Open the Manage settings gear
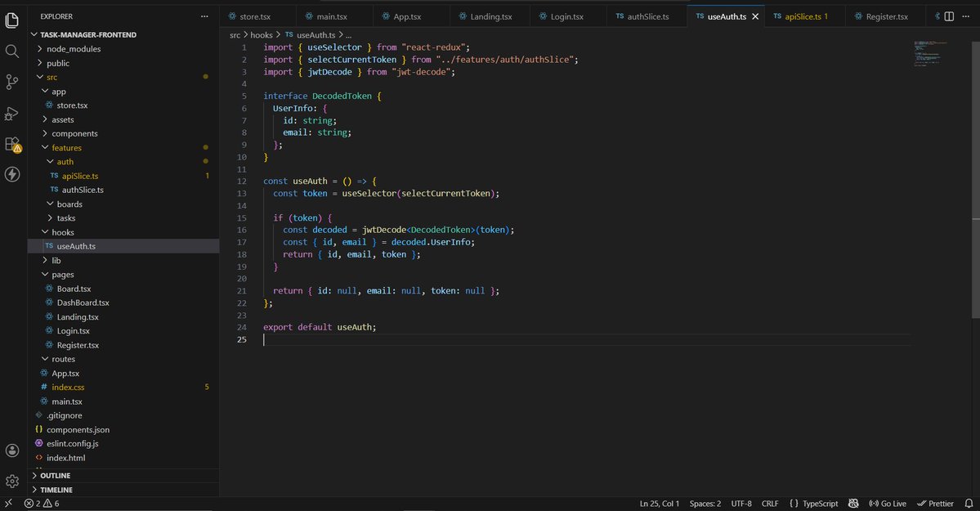Viewport: 980px width, 511px height. 12,481
